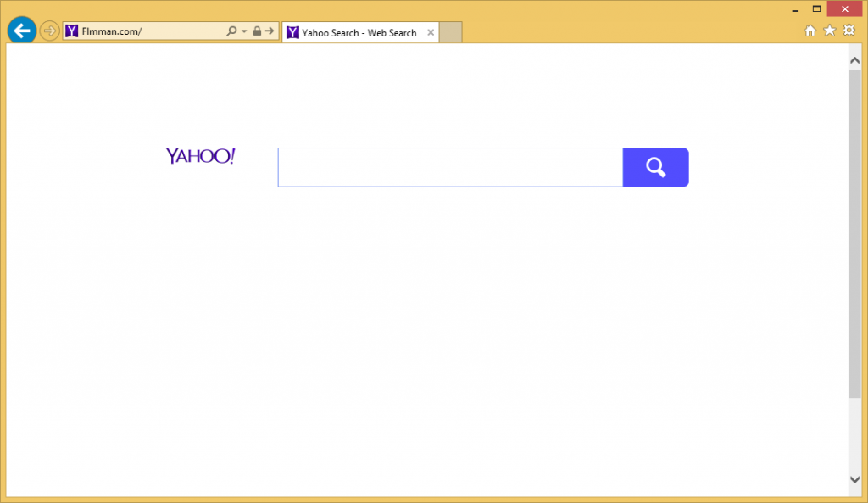Open the Home page icon
868x503 pixels.
point(810,31)
